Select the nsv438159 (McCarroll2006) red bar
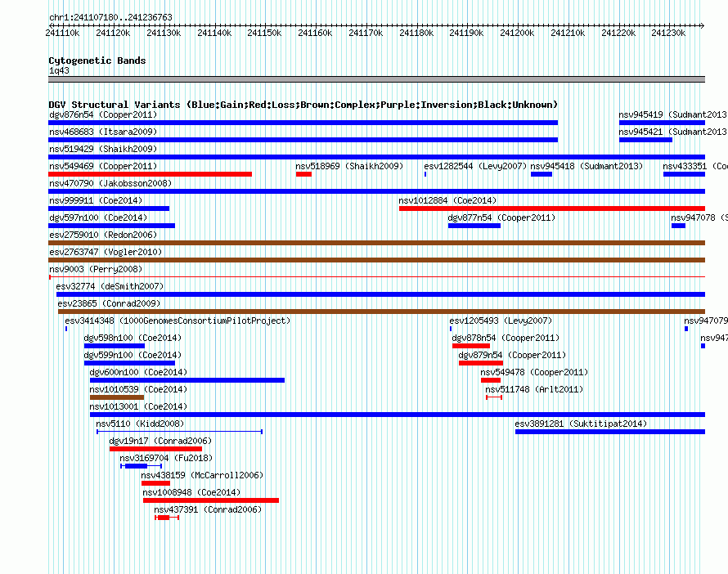Image resolution: width=728 pixels, height=574 pixels. coord(155,483)
